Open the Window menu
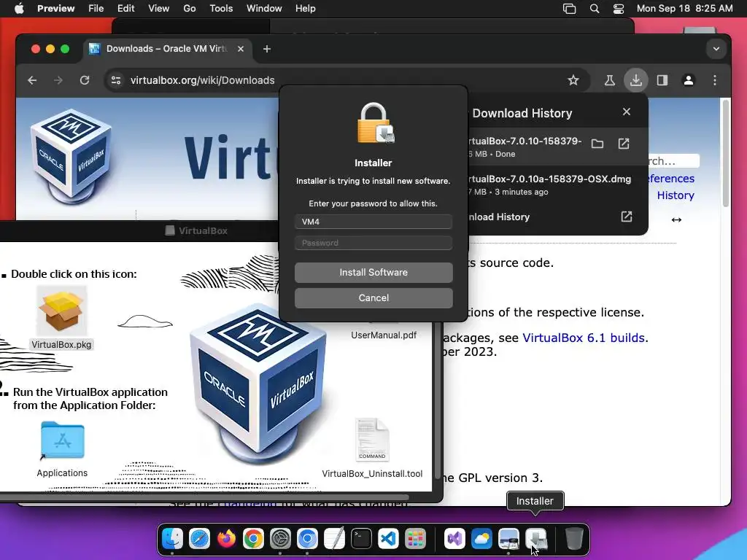The image size is (747, 560). pos(264,9)
